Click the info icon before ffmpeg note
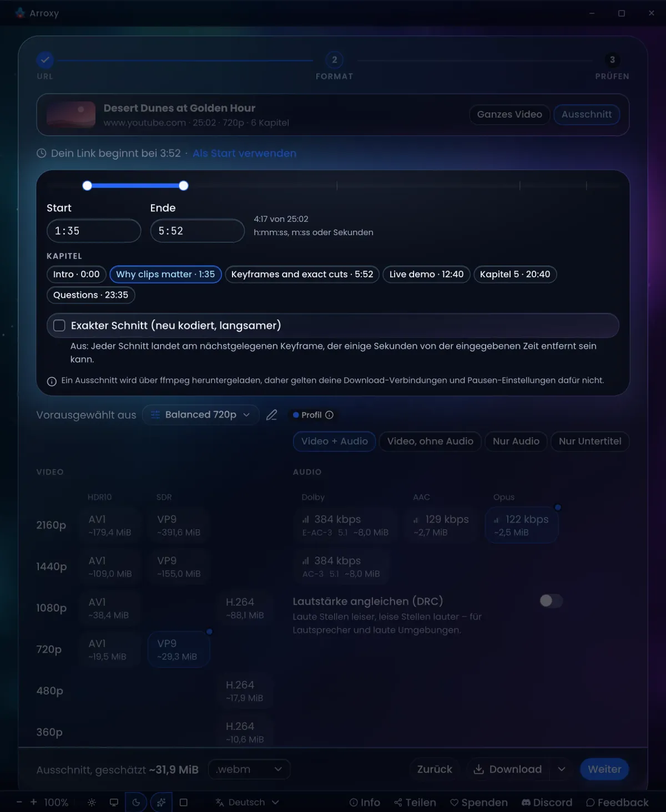Screen dimensions: 666x812 52,381
